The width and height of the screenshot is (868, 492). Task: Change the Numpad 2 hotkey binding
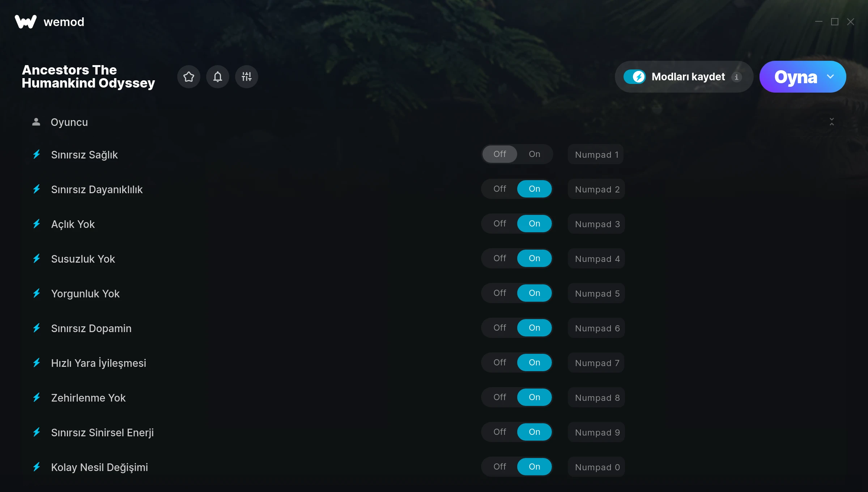[597, 189]
